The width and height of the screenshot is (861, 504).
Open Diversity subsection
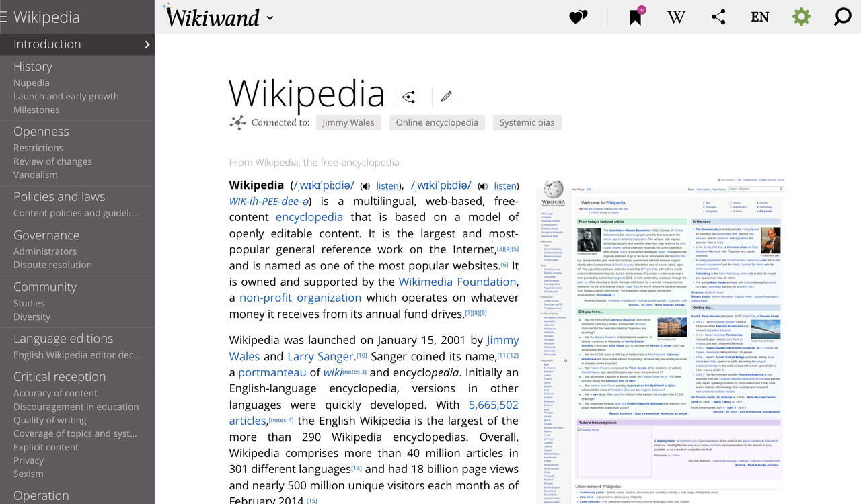coord(32,317)
